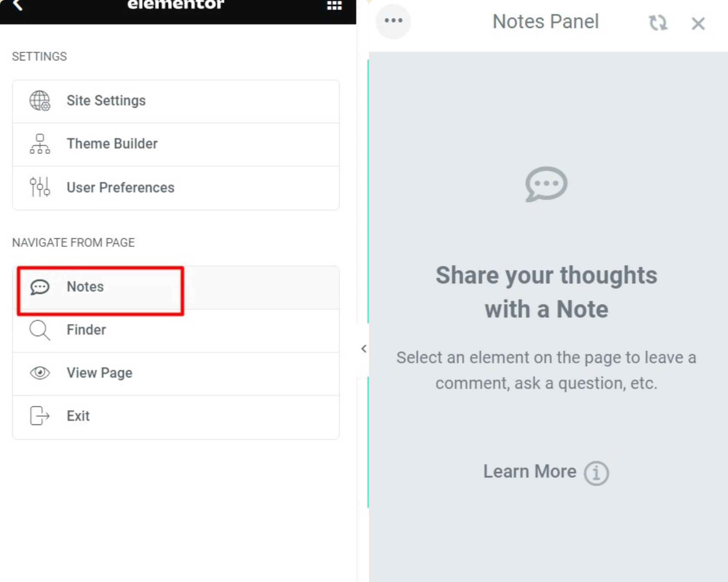Click the Learn More info circle icon
Image resolution: width=728 pixels, height=582 pixels.
[596, 472]
